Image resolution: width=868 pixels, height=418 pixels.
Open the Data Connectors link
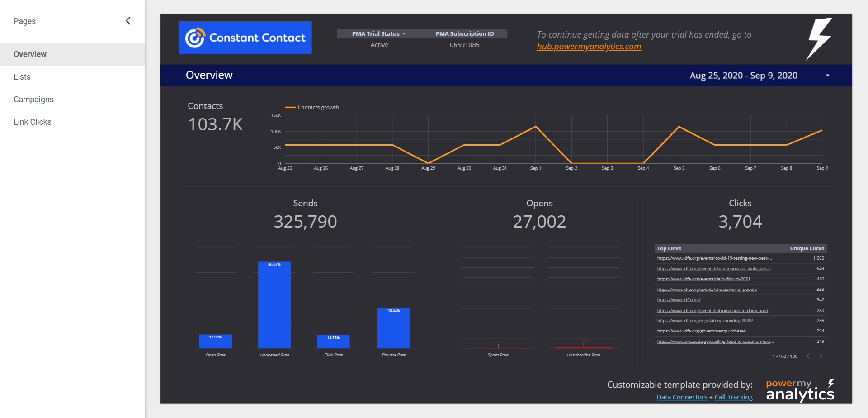point(682,397)
